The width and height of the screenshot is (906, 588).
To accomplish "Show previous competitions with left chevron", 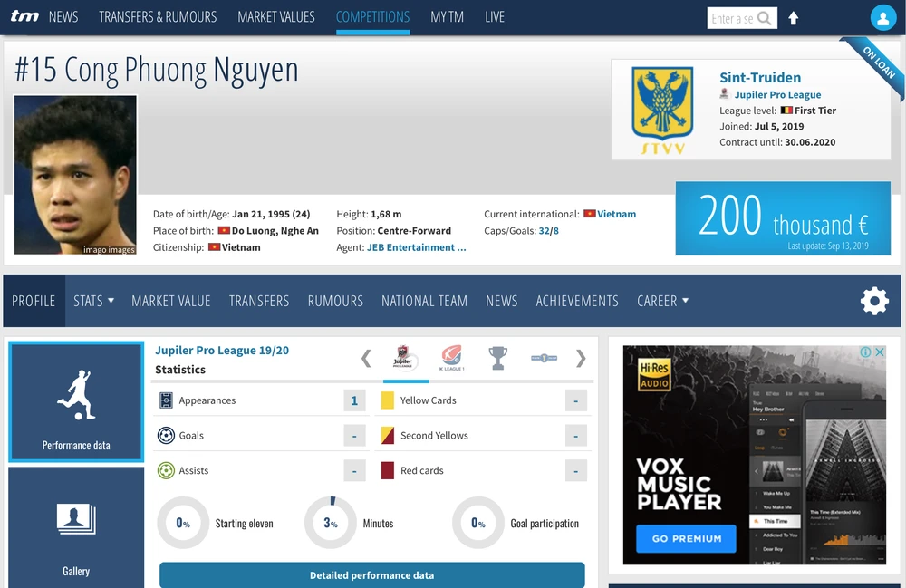I will coord(366,359).
